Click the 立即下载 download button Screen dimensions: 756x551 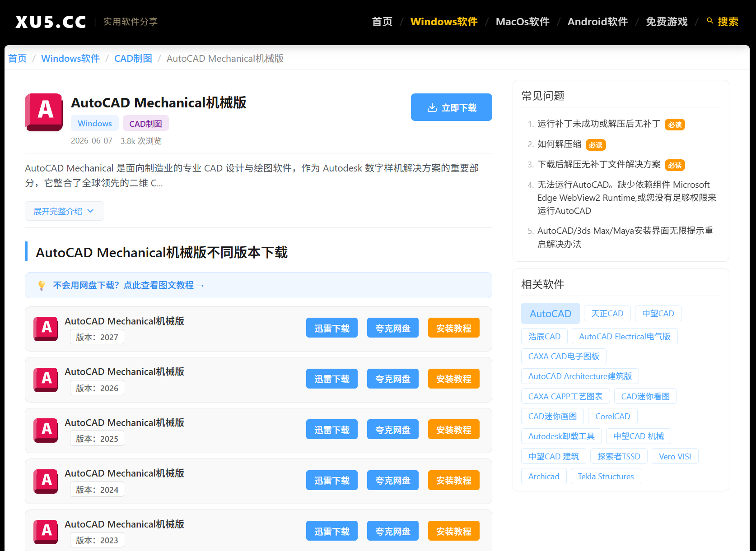click(452, 107)
